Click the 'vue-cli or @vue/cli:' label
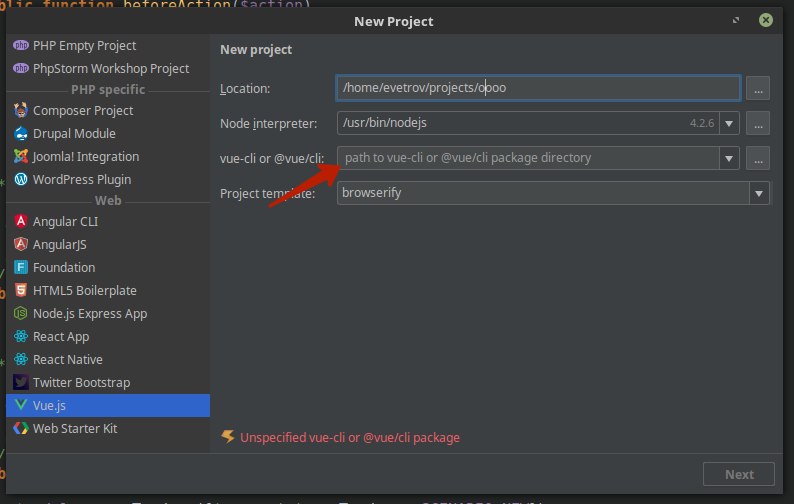Screen dimensions: 794x504 pyautogui.click(x=272, y=159)
